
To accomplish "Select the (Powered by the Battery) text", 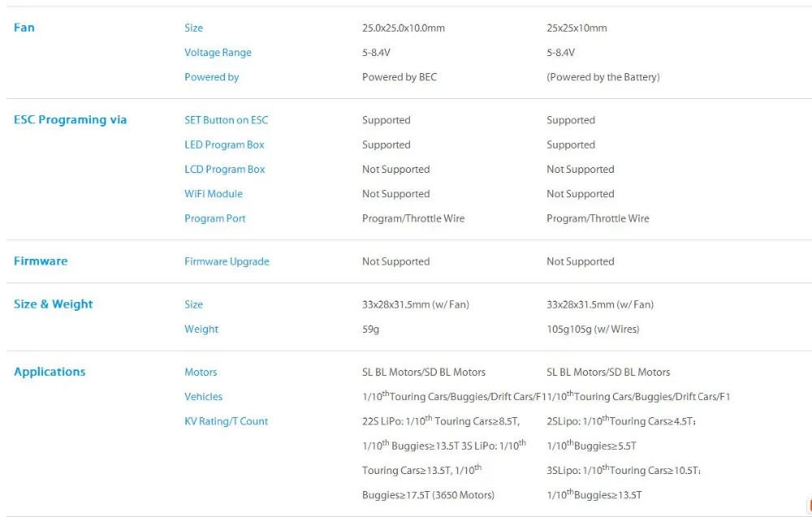I will pyautogui.click(x=603, y=77).
